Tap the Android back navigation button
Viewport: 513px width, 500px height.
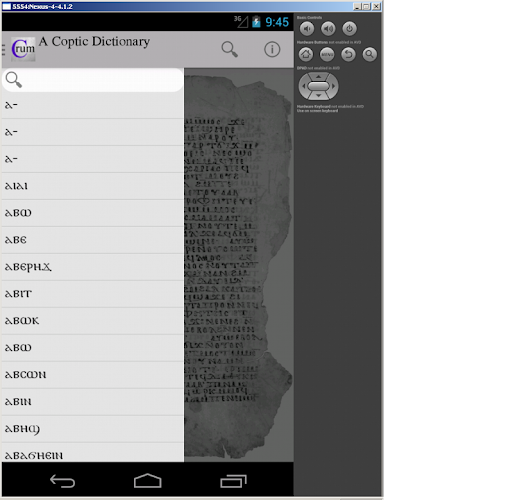click(x=62, y=481)
